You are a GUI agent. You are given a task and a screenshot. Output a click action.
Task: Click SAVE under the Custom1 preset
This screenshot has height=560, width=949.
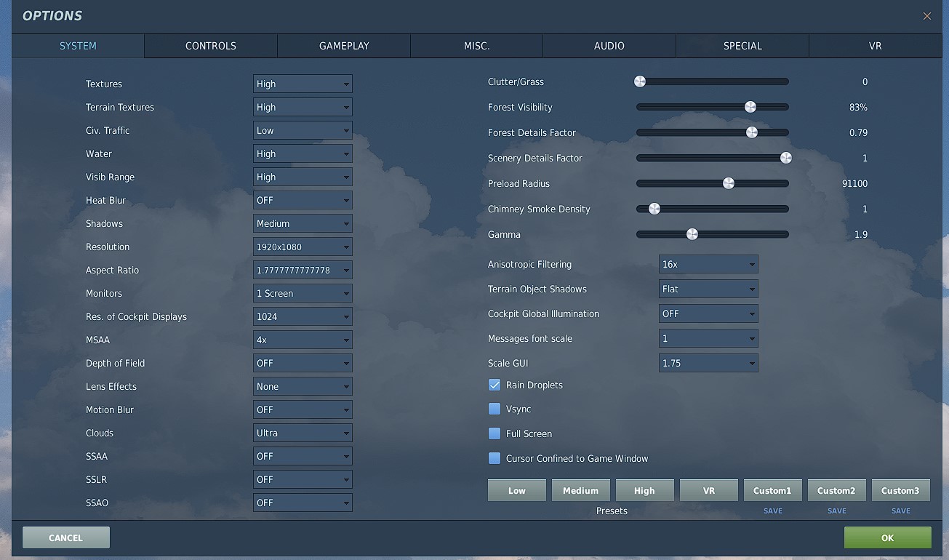tap(773, 511)
